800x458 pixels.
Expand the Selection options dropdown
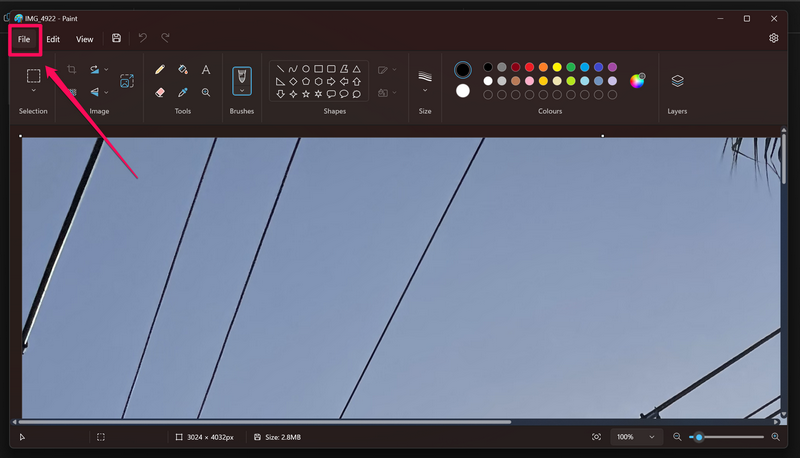(33, 92)
